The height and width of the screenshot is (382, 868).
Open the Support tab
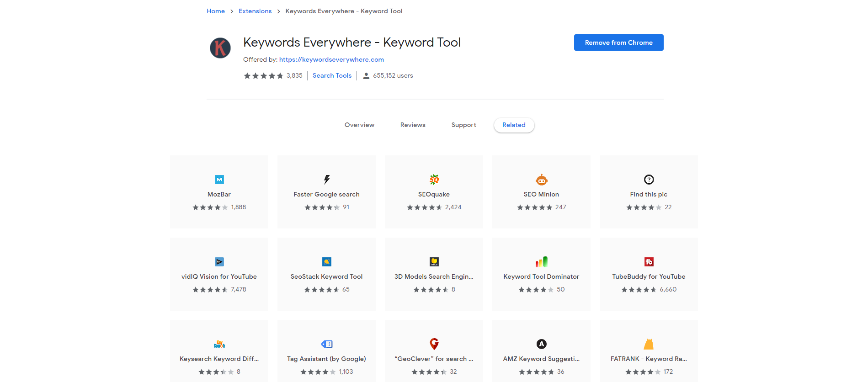[464, 125]
